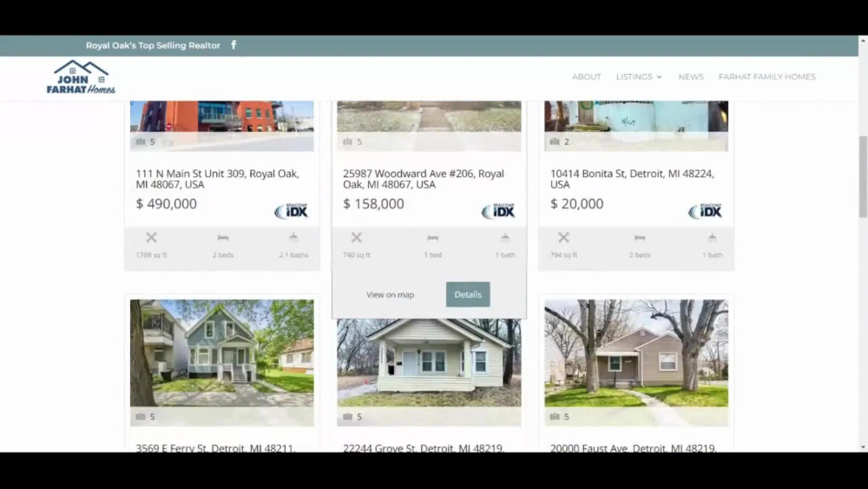
Task: Expand the LISTINGS dropdown arrow
Action: 660,77
